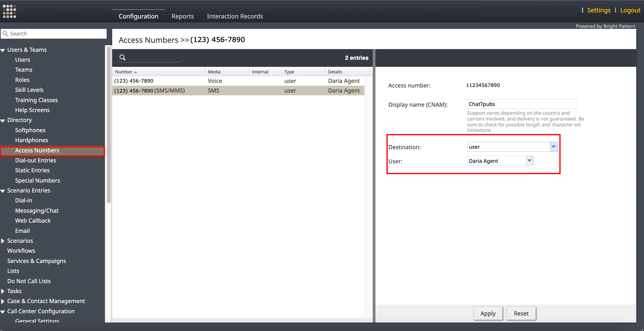This screenshot has width=644, height=331.
Task: Open Users in the sidebar
Action: (23, 60)
